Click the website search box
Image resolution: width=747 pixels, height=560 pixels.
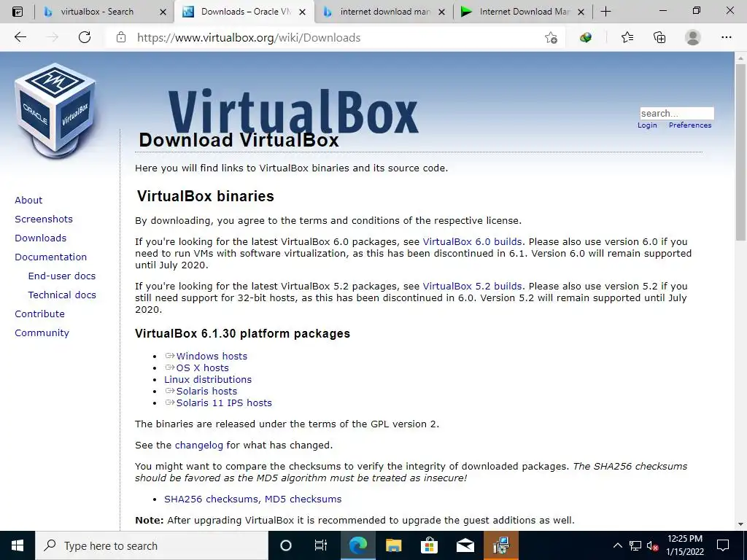pos(676,113)
